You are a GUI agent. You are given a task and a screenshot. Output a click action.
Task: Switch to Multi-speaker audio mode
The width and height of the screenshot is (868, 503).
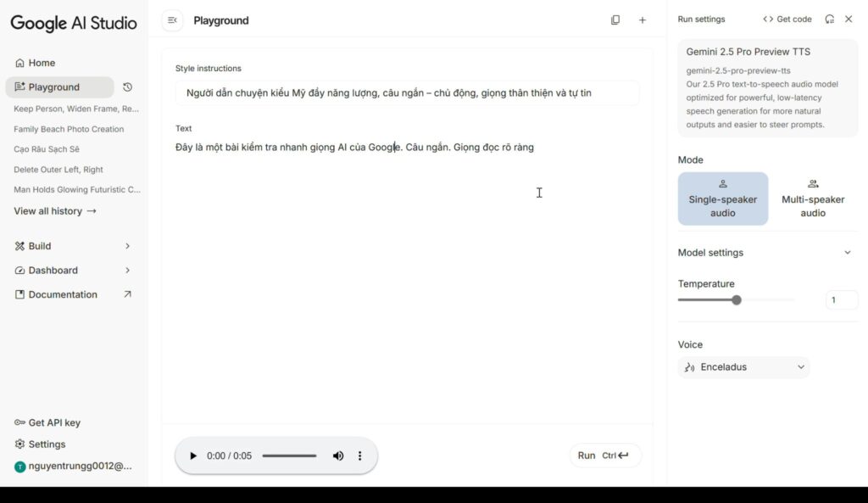pyautogui.click(x=812, y=198)
